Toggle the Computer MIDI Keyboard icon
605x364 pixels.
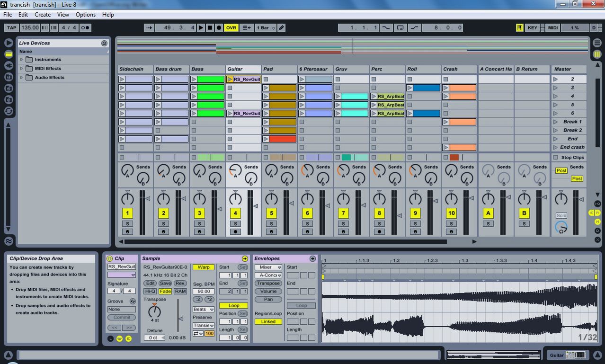pos(520,28)
